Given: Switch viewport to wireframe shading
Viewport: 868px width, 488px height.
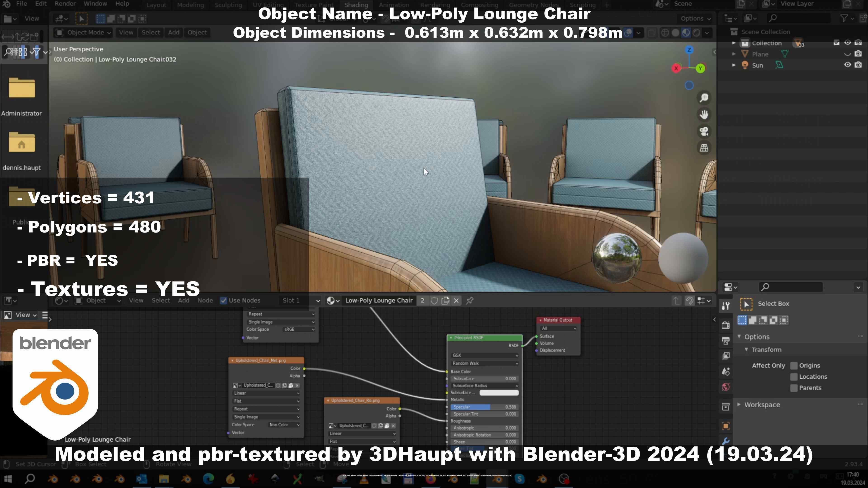Looking at the screenshot, I should coord(665,33).
